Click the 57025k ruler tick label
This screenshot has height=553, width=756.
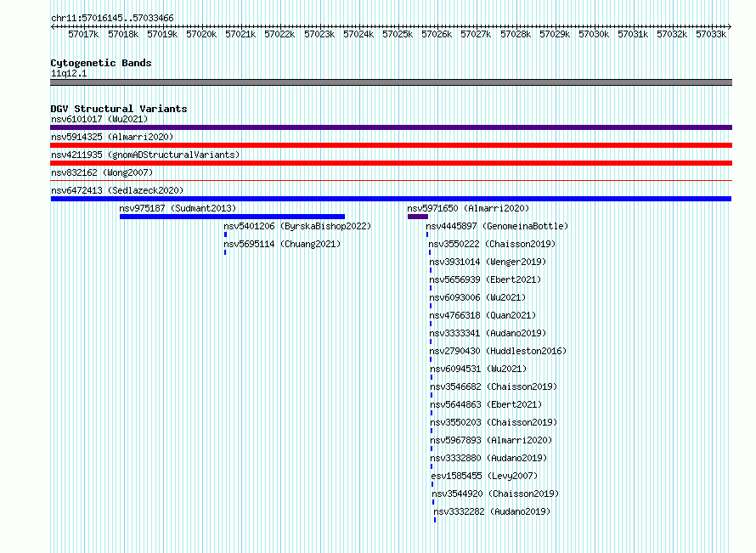(x=398, y=34)
